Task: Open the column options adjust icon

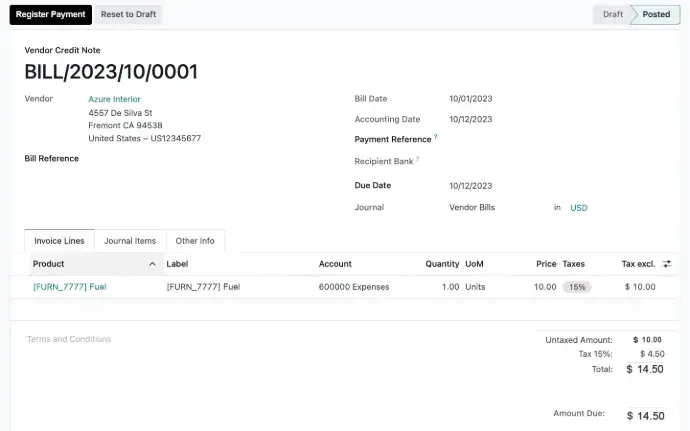Action: pos(667,264)
